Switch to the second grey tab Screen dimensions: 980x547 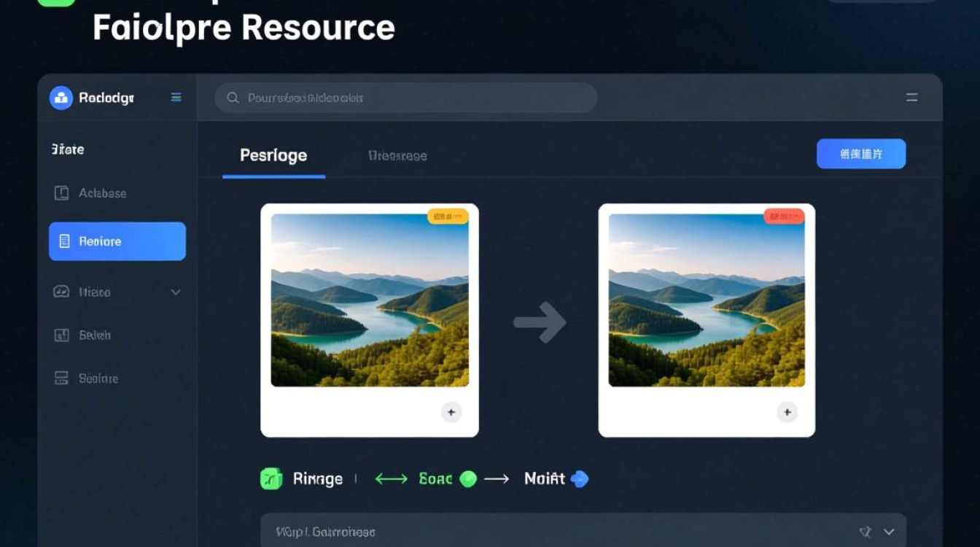pyautogui.click(x=397, y=155)
